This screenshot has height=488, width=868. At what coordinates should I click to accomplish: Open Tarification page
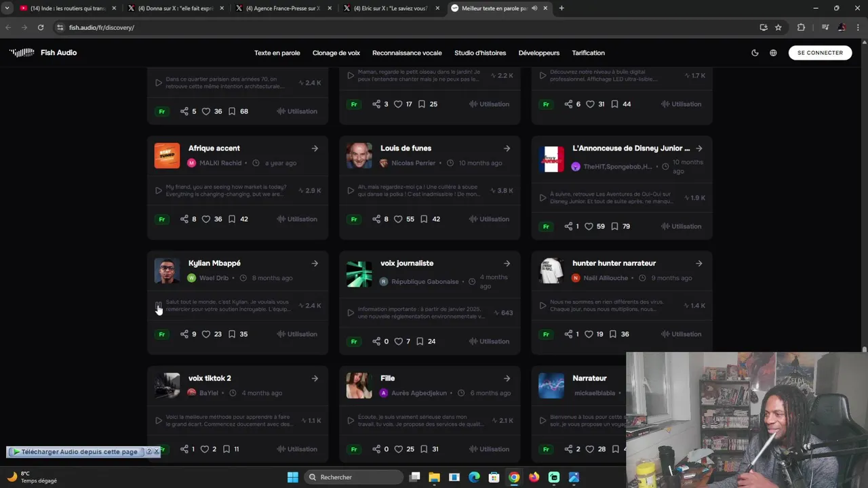pos(588,53)
